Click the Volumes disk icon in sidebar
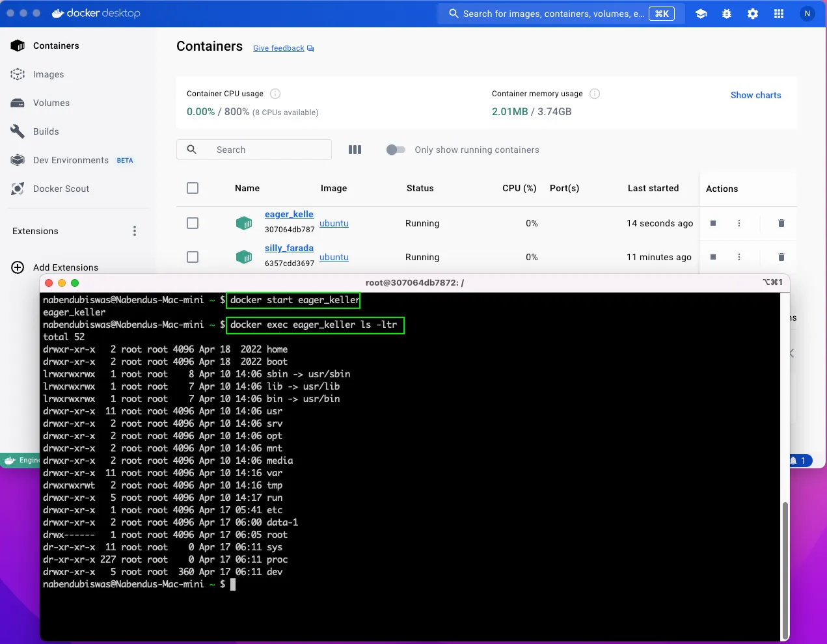Viewport: 827px width, 644px height. click(x=18, y=103)
